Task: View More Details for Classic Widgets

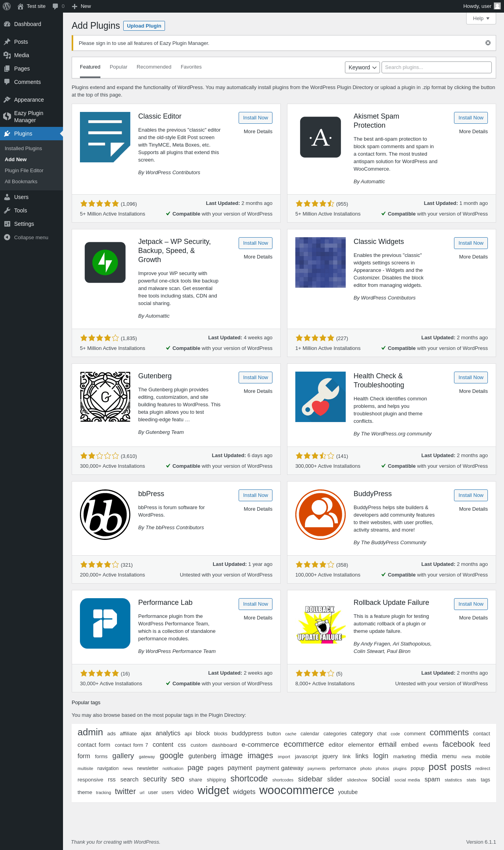Action: click(x=473, y=257)
